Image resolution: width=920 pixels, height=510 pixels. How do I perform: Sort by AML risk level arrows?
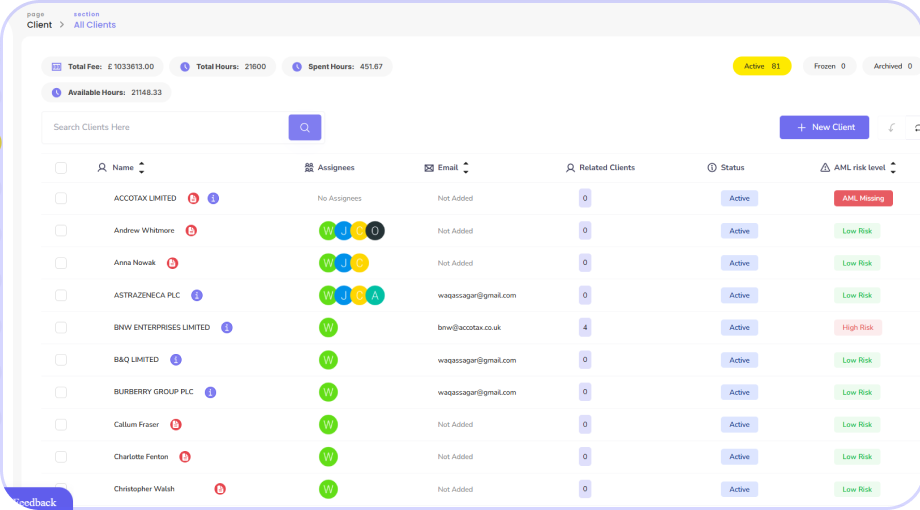(x=893, y=168)
